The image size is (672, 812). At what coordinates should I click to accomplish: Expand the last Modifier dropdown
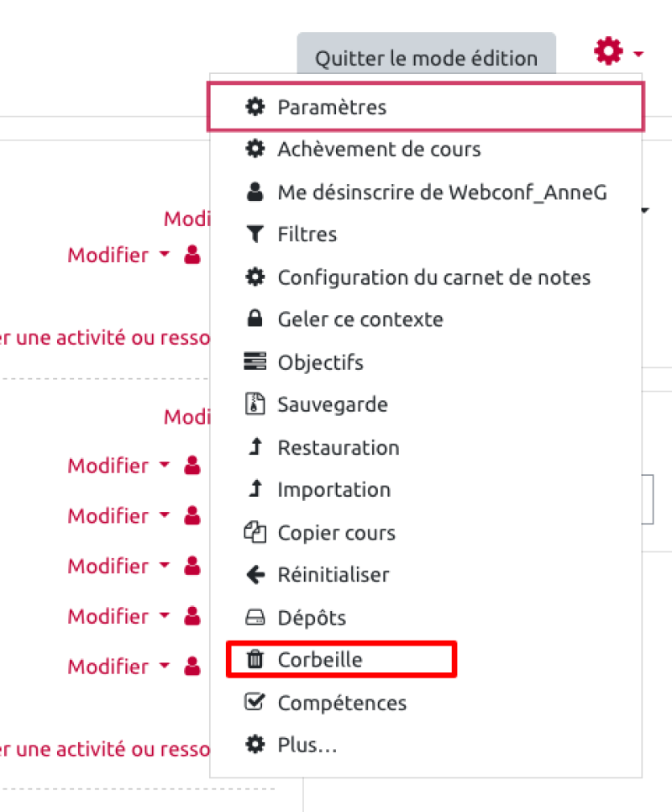pos(118,667)
